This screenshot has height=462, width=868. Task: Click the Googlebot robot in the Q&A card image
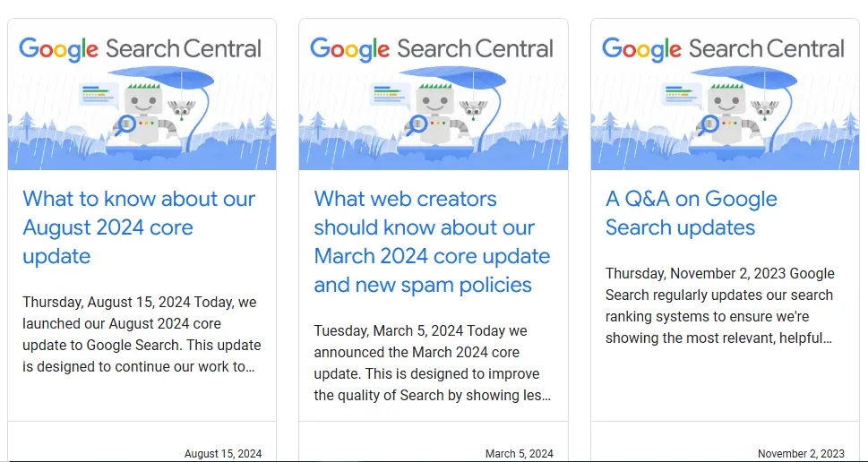(x=726, y=113)
